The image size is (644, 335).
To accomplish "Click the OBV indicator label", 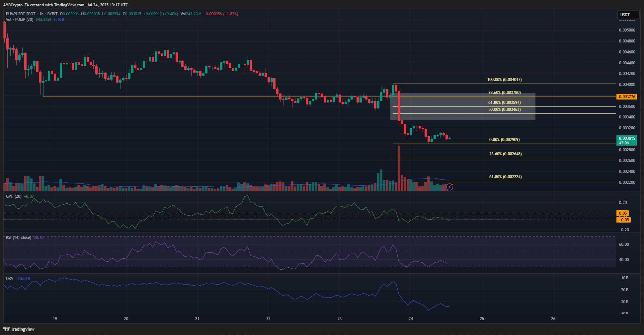I will 10,278.
